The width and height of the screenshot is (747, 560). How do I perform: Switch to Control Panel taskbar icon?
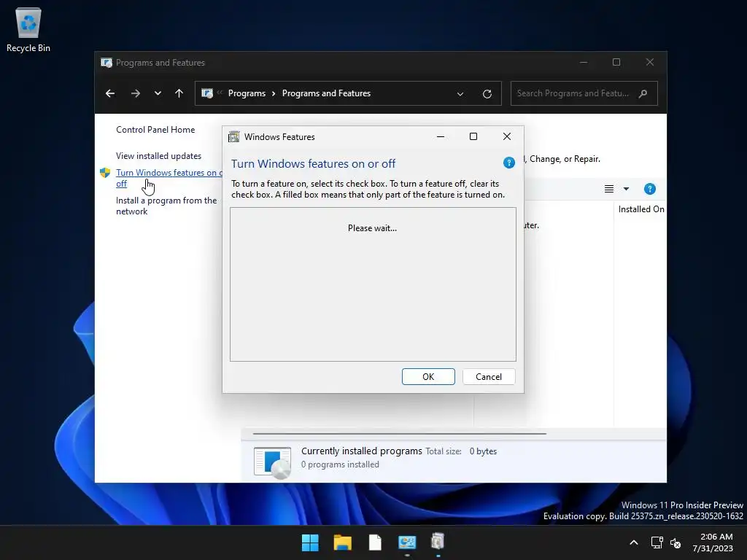coord(407,542)
